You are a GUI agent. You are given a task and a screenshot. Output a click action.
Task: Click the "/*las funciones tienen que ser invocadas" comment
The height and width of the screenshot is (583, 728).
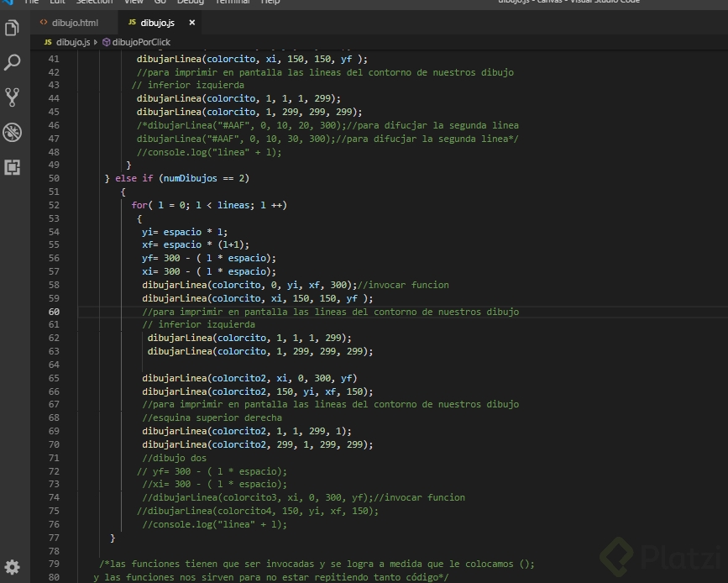pyautogui.click(x=317, y=564)
